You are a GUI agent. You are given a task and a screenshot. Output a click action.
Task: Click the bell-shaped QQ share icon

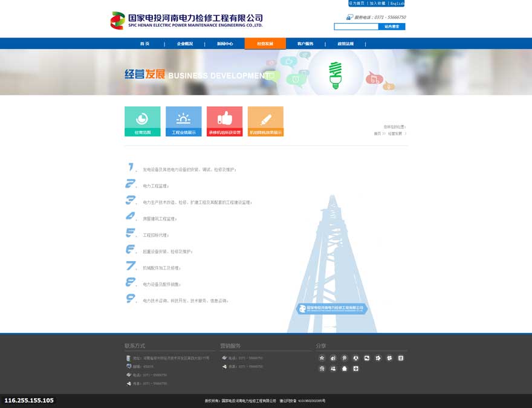(345, 369)
